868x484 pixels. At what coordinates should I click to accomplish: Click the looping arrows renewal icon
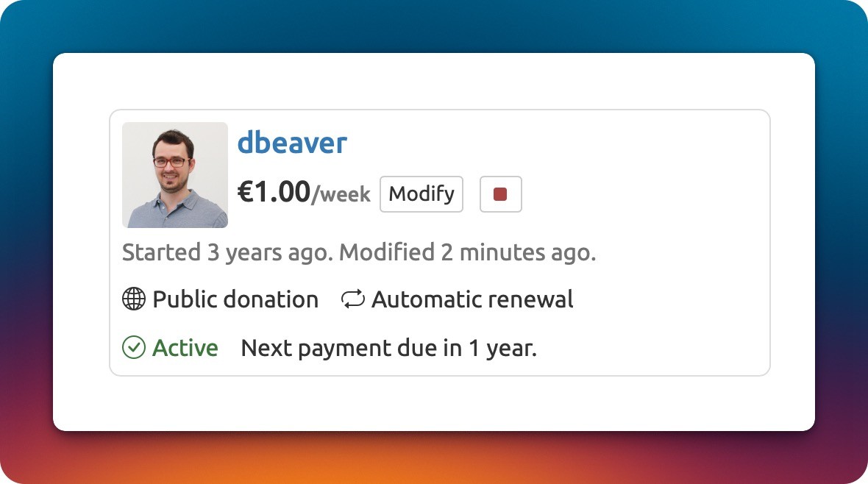point(353,299)
